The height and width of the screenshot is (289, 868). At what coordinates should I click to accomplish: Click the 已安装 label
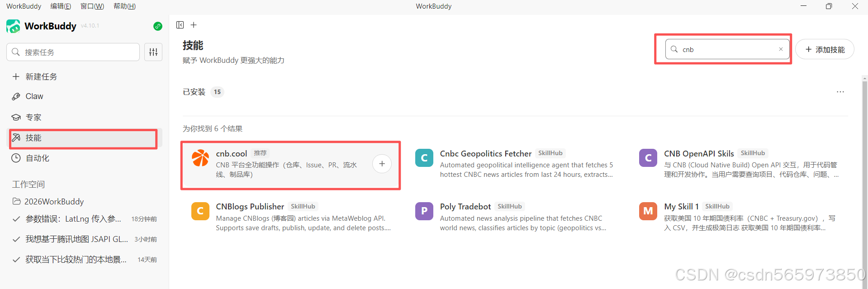tap(194, 92)
